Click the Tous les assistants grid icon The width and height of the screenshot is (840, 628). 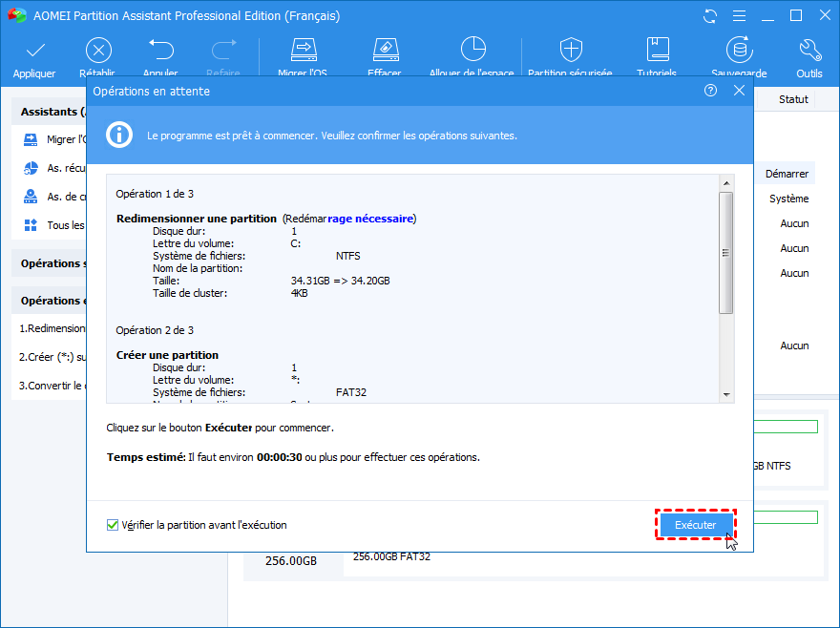(x=31, y=225)
